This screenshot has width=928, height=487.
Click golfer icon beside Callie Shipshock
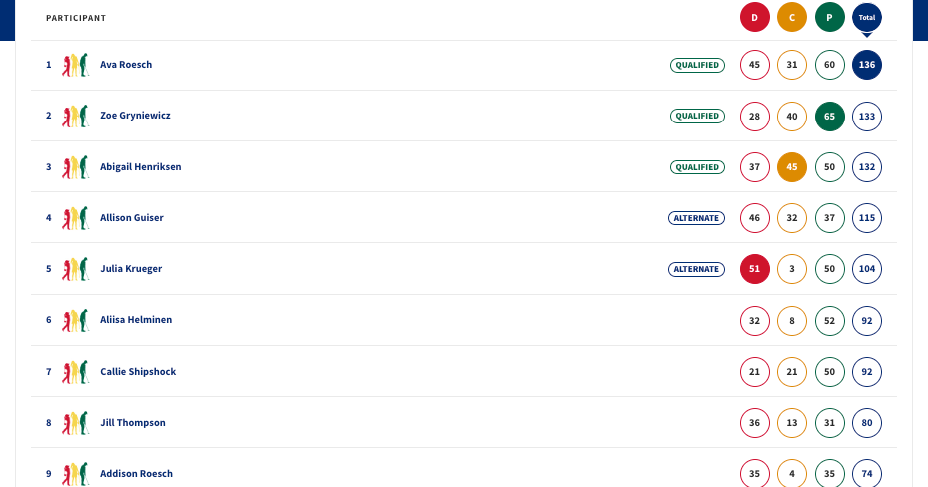pyautogui.click(x=76, y=372)
